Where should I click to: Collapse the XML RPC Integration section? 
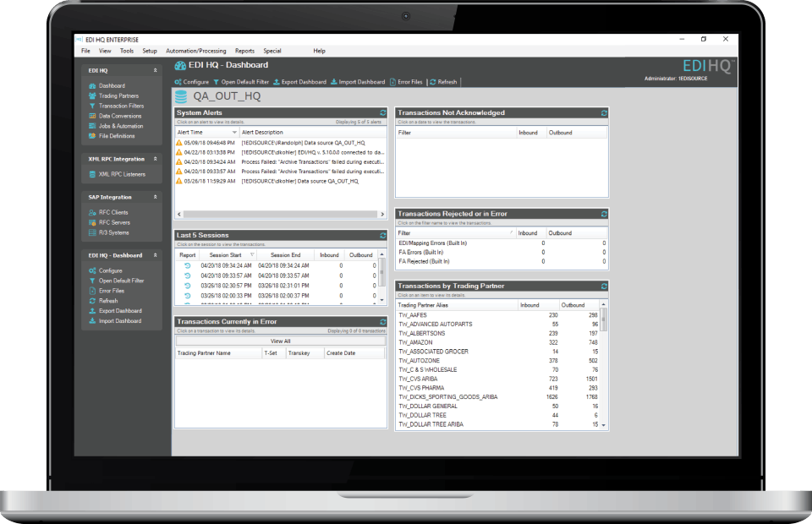pos(155,160)
